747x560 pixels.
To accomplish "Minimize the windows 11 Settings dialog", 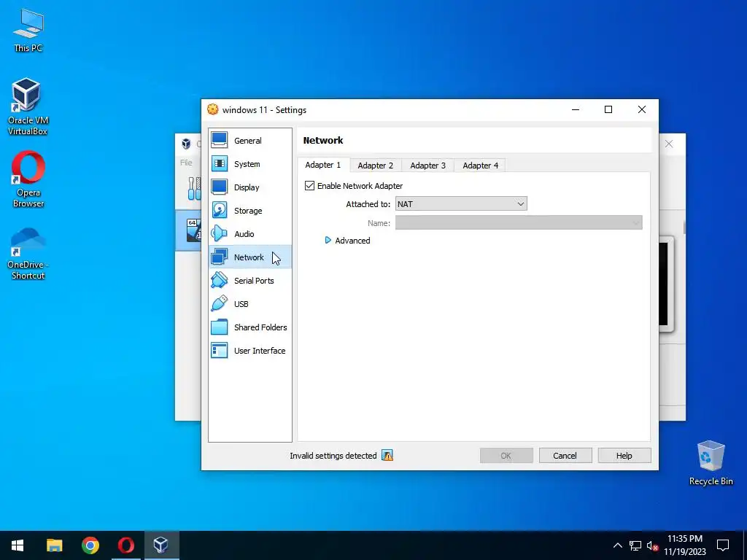I will [576, 109].
